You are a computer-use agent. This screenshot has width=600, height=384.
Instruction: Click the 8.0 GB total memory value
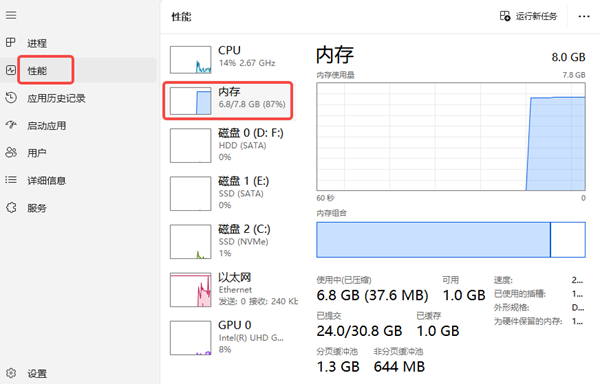click(x=568, y=57)
